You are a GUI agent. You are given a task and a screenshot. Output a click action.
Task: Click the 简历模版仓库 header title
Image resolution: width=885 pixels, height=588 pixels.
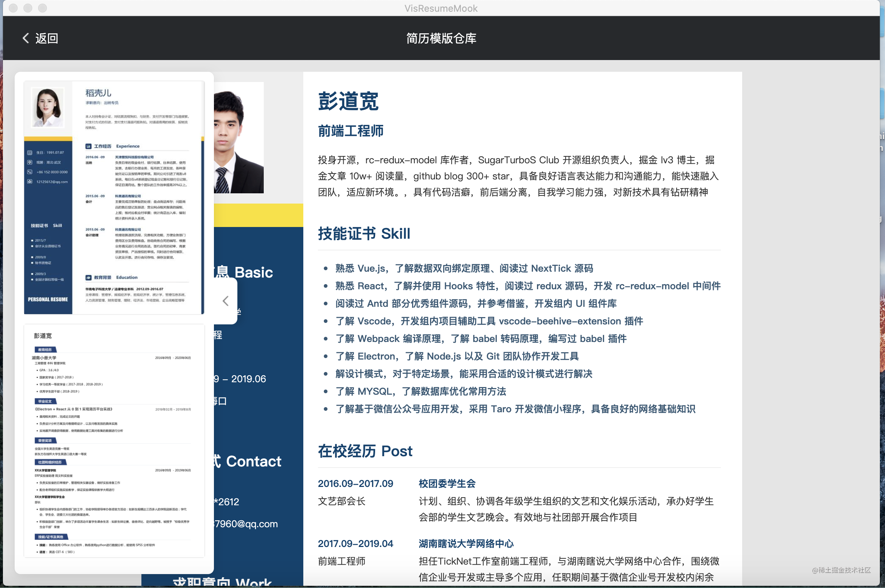[441, 38]
